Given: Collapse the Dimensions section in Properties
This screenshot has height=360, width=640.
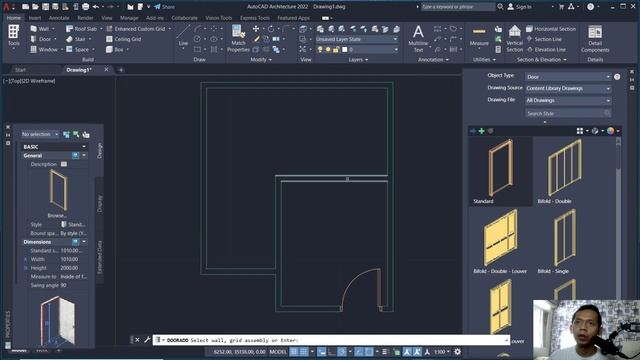Looking at the screenshot, I should 84,242.
